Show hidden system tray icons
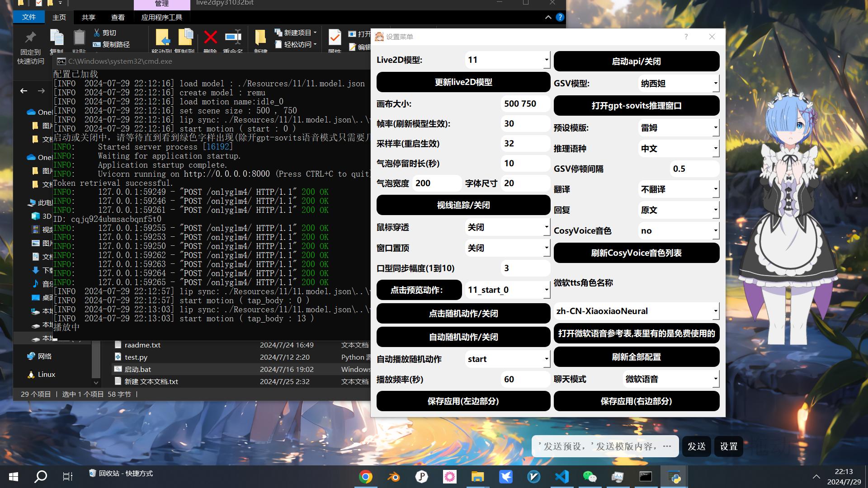Screen dimensions: 868x488 [x=816, y=477]
